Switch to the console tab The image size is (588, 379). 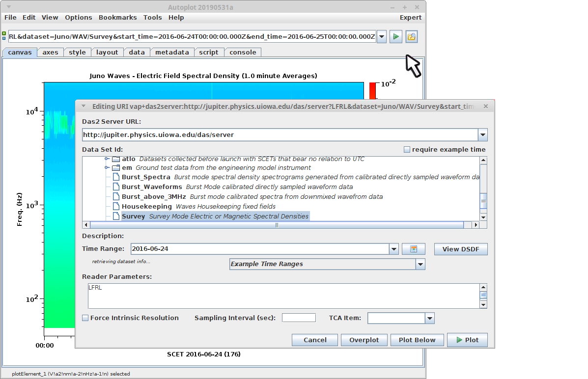[x=243, y=53]
